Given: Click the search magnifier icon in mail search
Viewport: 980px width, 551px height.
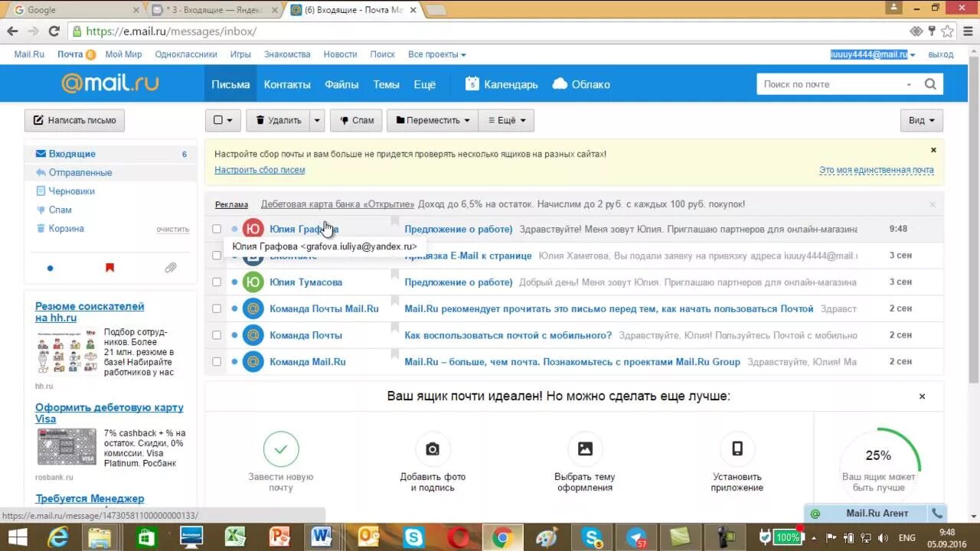Looking at the screenshot, I should [930, 84].
